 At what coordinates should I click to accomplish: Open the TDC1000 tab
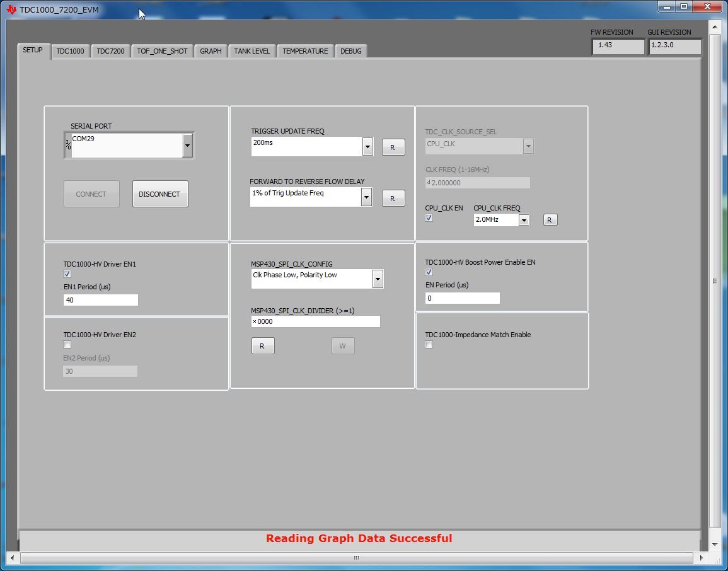(70, 51)
